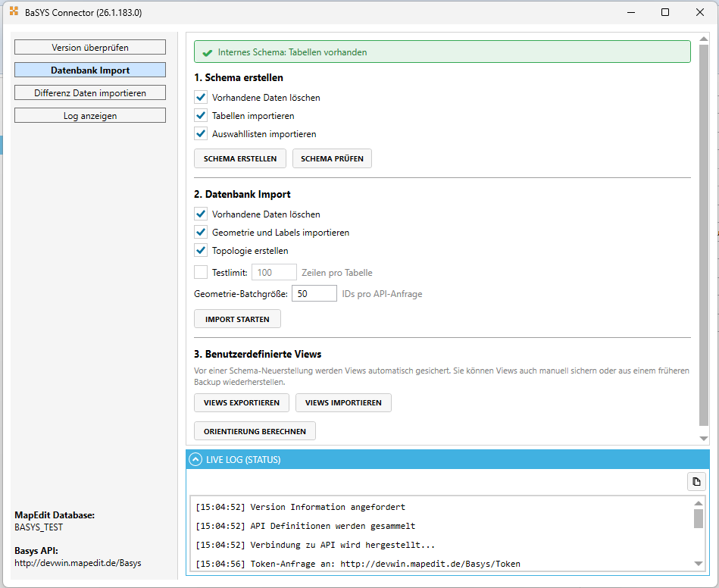This screenshot has width=719, height=588.
Task: Click the main panel vertical scrollbar thumb
Action: tap(704, 236)
